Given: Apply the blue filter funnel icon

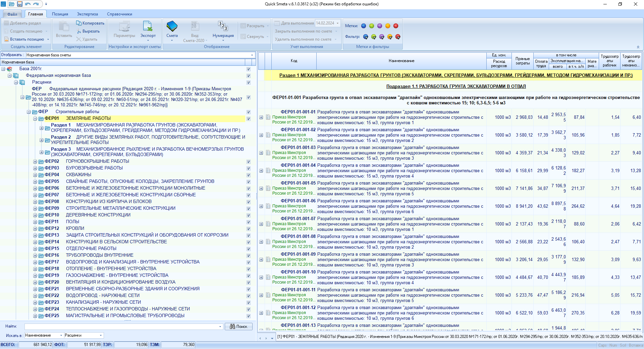Looking at the screenshot, I should [x=366, y=37].
